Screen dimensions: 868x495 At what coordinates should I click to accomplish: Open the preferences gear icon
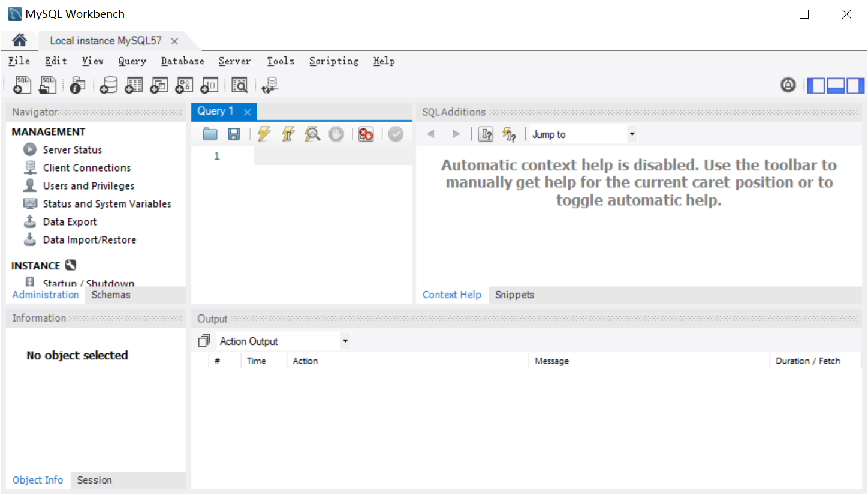coord(788,85)
